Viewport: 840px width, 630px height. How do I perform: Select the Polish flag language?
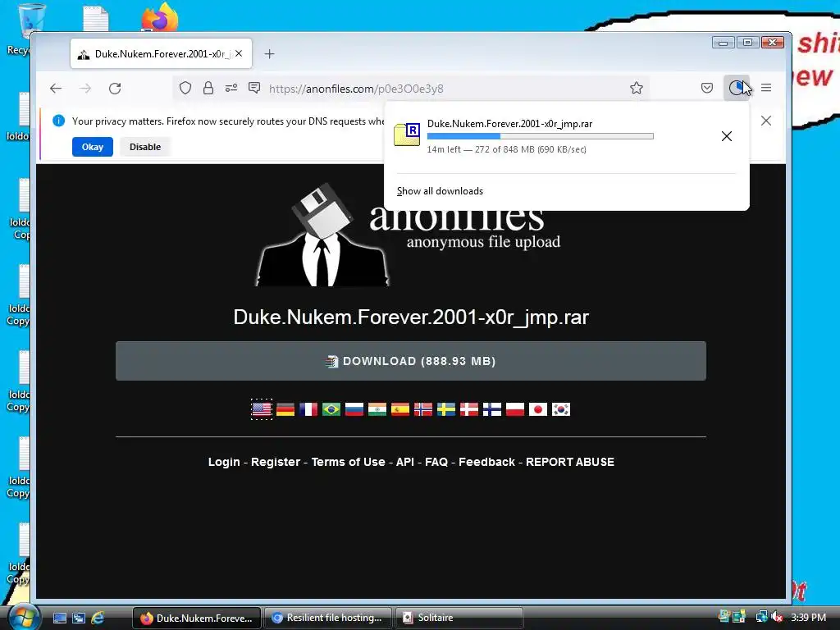click(x=515, y=409)
